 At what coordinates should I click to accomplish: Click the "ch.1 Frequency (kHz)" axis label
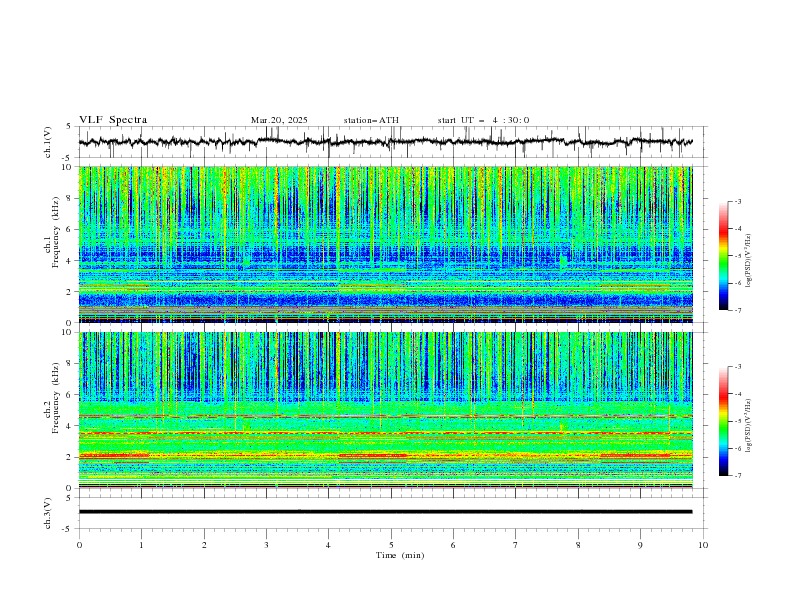click(52, 232)
